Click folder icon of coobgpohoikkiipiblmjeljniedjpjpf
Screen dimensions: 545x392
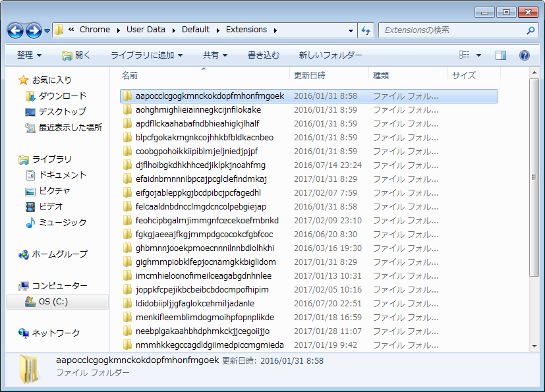tap(128, 151)
